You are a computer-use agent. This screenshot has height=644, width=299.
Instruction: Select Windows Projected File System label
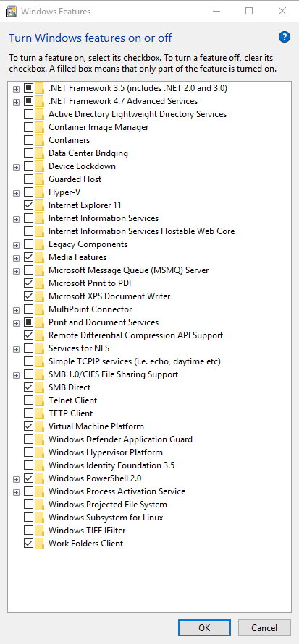coord(108,505)
